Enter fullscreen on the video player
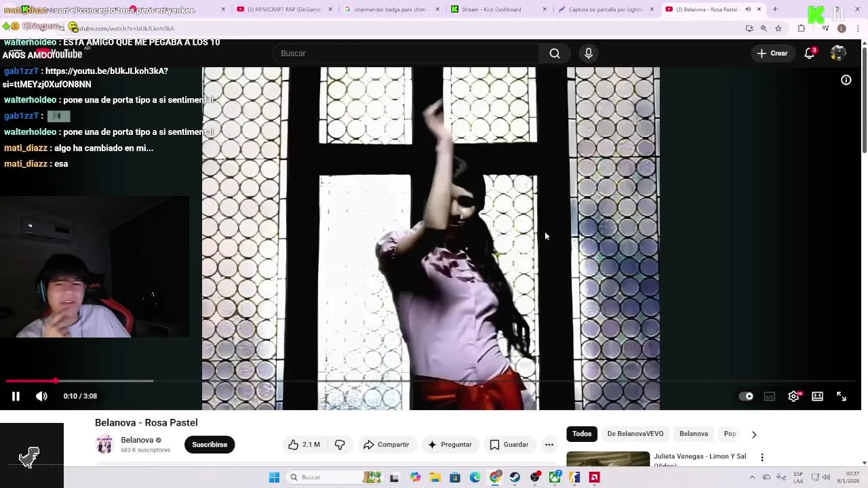The height and width of the screenshot is (488, 868). [842, 396]
